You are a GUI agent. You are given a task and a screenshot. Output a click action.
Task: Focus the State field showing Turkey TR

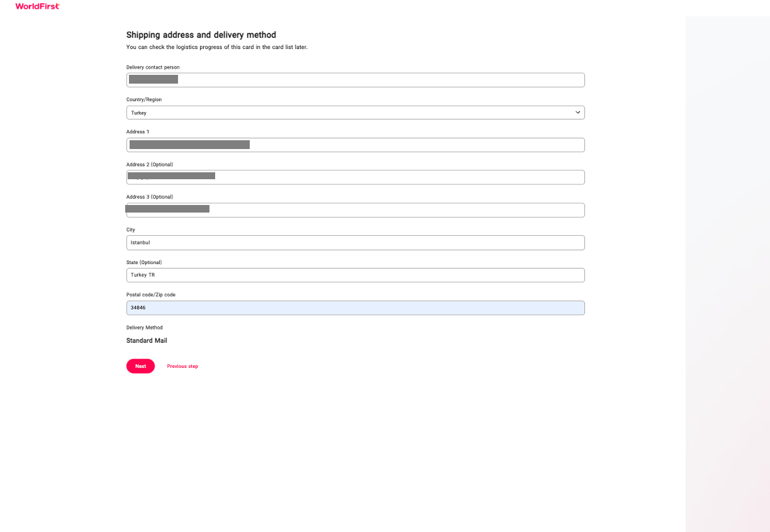[x=355, y=275]
